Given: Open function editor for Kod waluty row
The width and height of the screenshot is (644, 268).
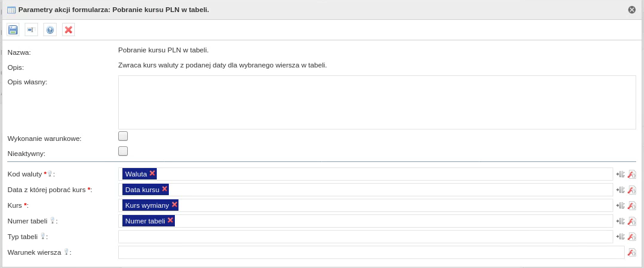Looking at the screenshot, I should pos(632,174).
